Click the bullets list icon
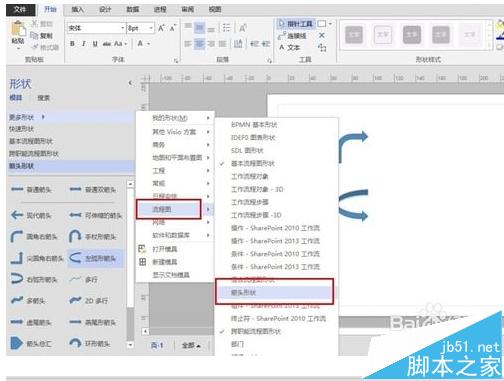504x381 pixels. point(227,28)
